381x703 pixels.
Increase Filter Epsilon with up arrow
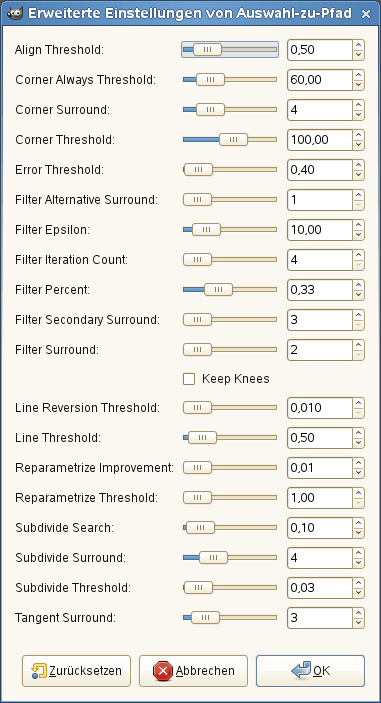(358, 225)
